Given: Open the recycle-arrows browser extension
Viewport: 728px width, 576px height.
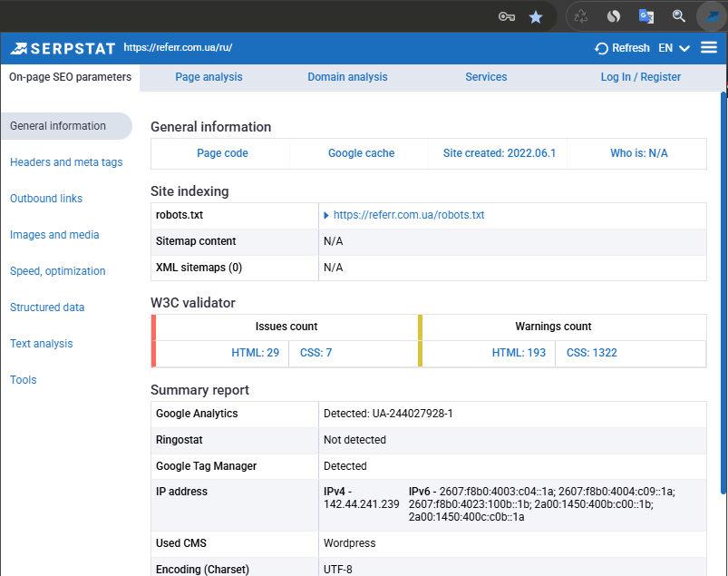Looking at the screenshot, I should click(x=581, y=16).
